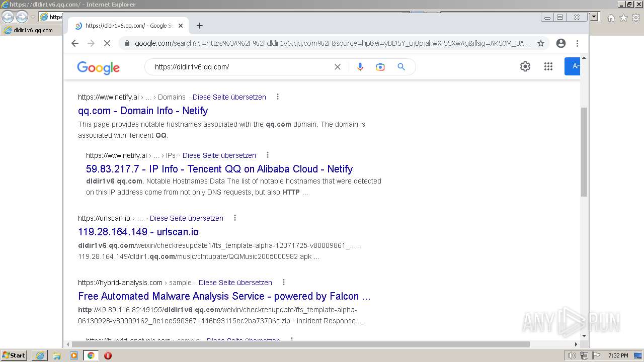Click the horizontal scrollbar in Chrome page

point(300,344)
